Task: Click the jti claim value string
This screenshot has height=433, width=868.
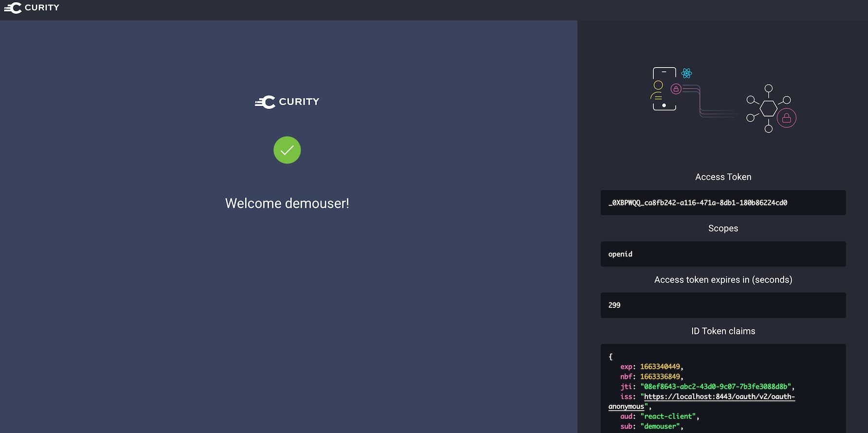Action: click(x=716, y=387)
